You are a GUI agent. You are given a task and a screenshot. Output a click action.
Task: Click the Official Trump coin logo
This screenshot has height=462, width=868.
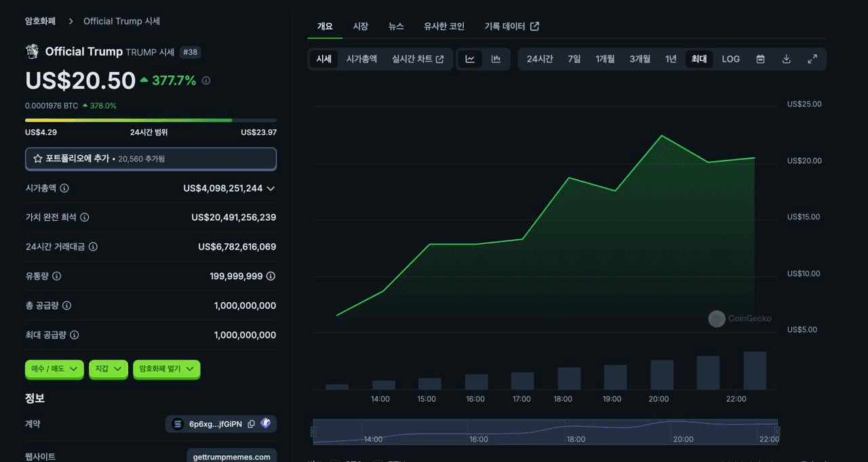[x=32, y=51]
